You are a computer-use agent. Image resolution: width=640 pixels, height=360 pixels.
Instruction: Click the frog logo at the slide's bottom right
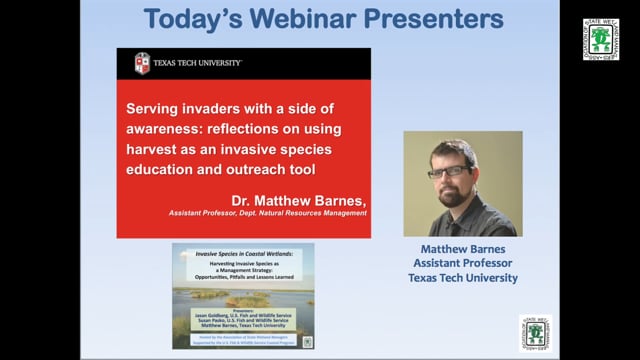(536, 333)
